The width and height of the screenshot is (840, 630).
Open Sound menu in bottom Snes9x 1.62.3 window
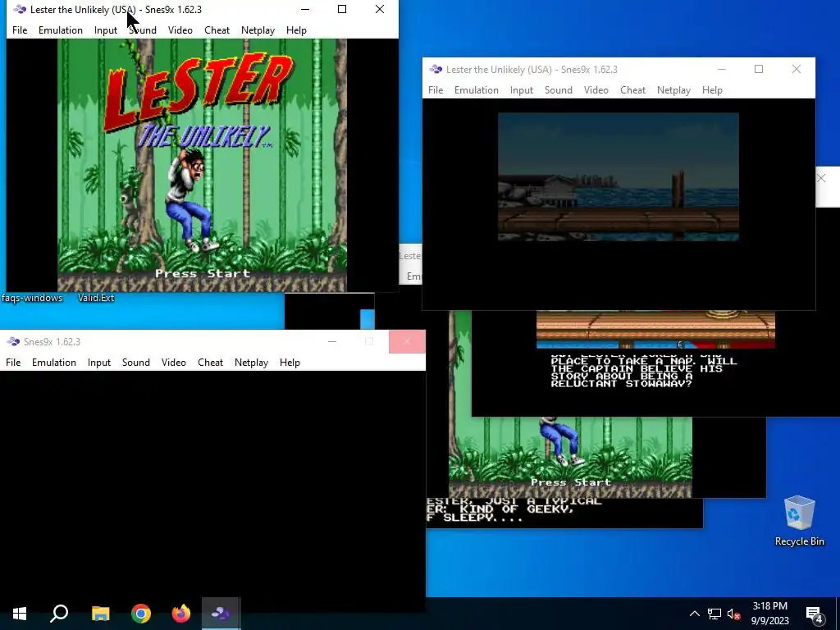(x=136, y=362)
